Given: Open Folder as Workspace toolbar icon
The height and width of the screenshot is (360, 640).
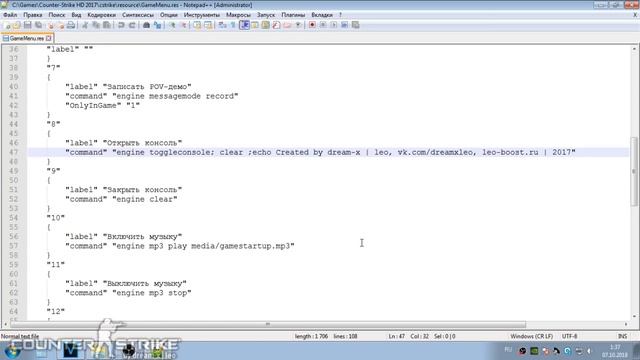Looking at the screenshot, I should pyautogui.click(x=287, y=25).
